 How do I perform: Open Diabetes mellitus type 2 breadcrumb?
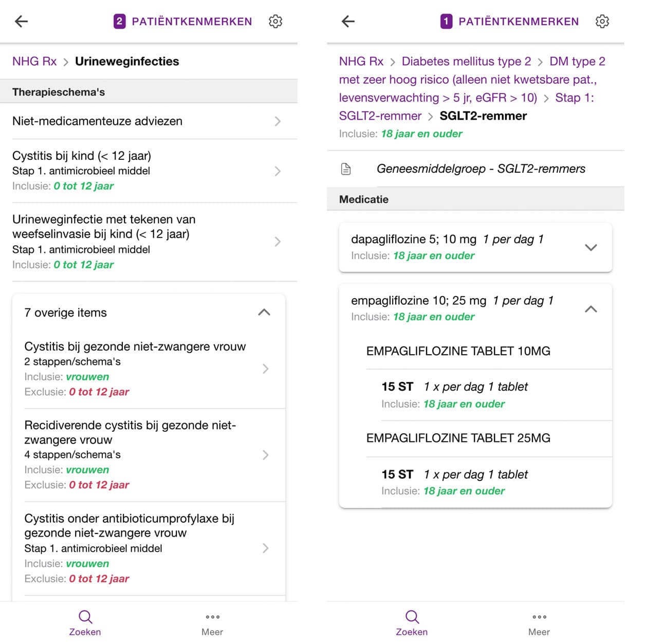click(466, 61)
